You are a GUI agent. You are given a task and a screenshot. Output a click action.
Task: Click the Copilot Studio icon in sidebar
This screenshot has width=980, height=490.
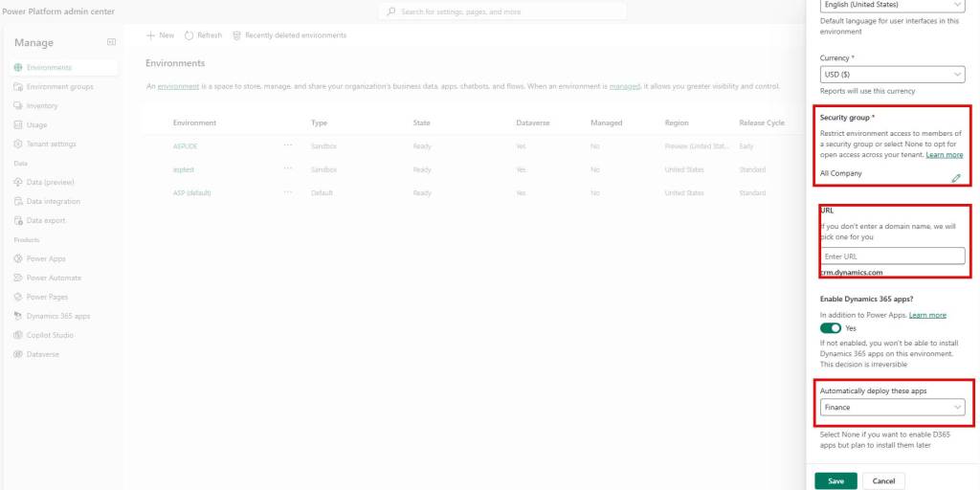[x=18, y=335]
